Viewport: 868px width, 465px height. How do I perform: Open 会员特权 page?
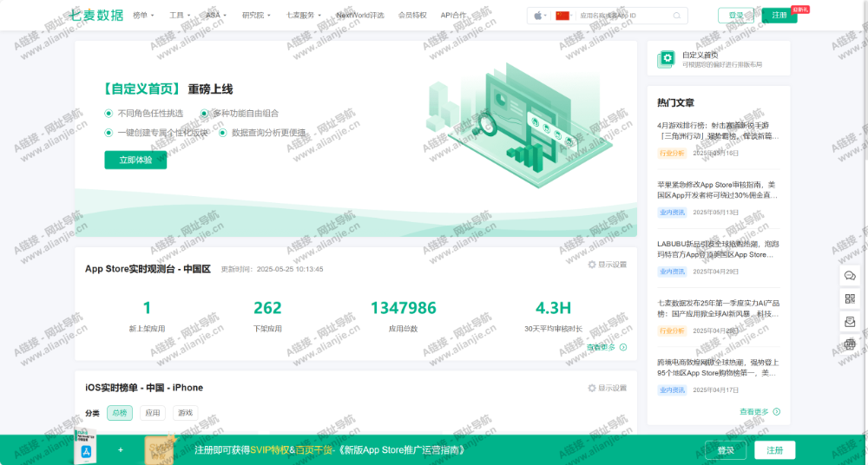click(412, 16)
